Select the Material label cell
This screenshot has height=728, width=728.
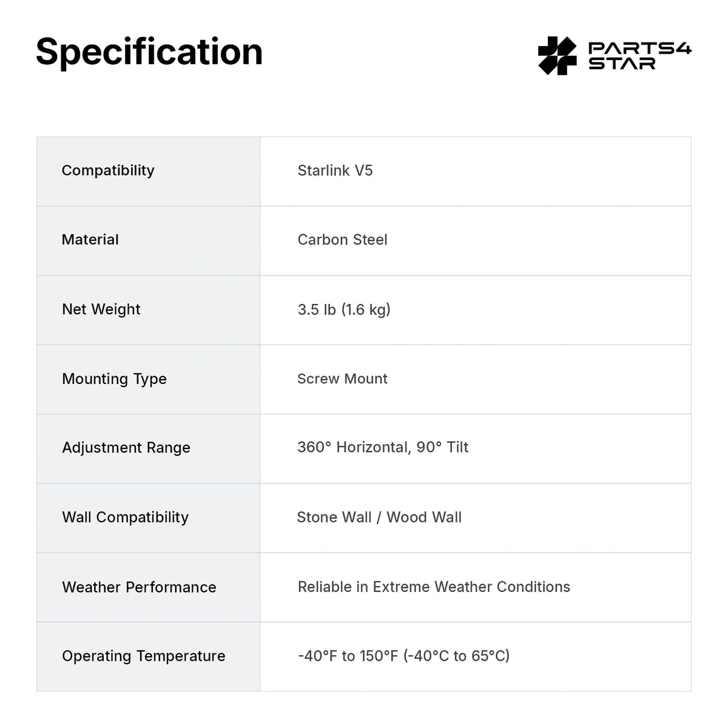click(x=148, y=241)
